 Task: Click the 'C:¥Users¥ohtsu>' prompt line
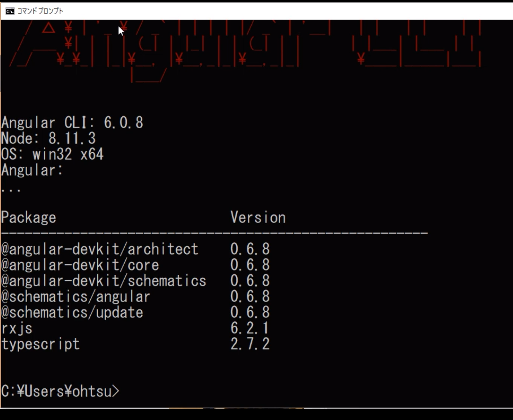coord(60,391)
